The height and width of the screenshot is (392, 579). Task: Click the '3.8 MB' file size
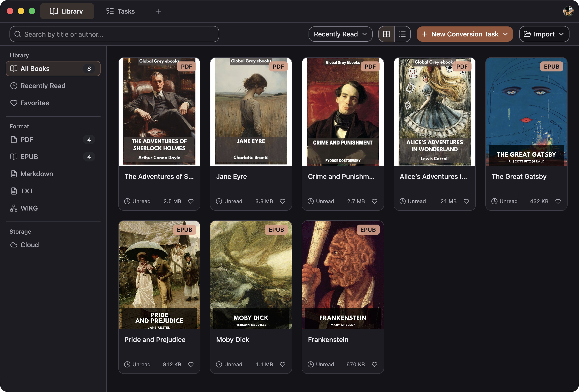(x=264, y=201)
